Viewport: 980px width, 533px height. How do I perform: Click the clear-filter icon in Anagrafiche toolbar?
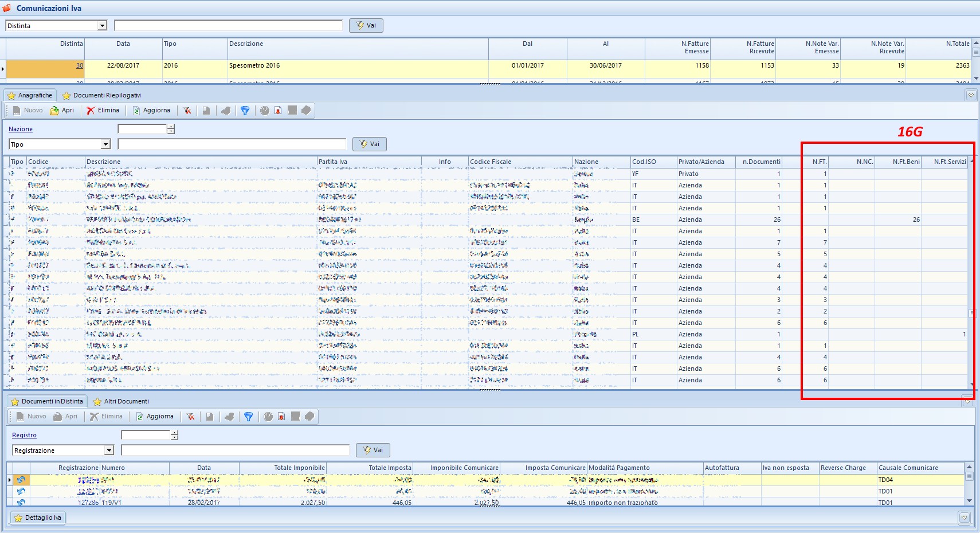pos(187,111)
